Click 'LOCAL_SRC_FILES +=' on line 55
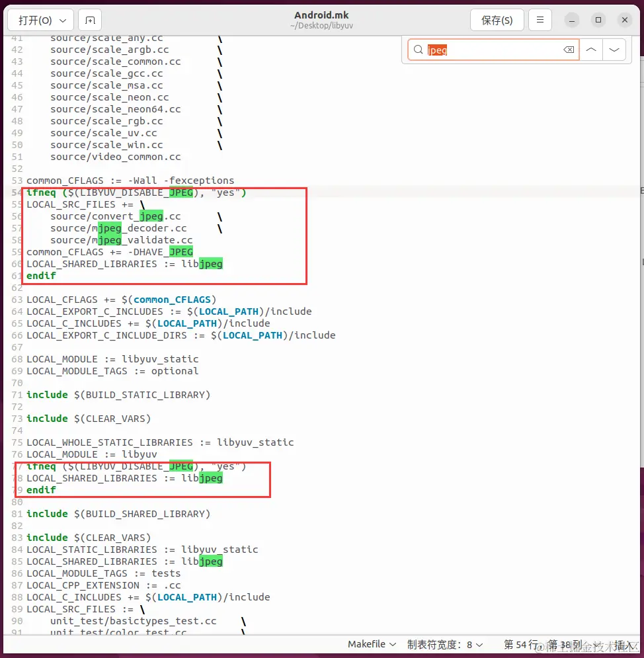 (80, 205)
